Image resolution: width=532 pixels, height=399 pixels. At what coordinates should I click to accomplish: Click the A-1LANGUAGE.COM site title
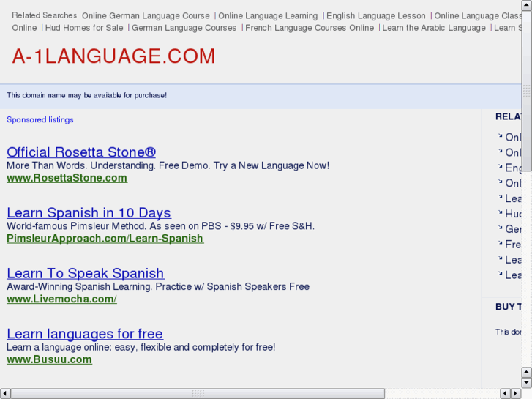pyautogui.click(x=114, y=56)
